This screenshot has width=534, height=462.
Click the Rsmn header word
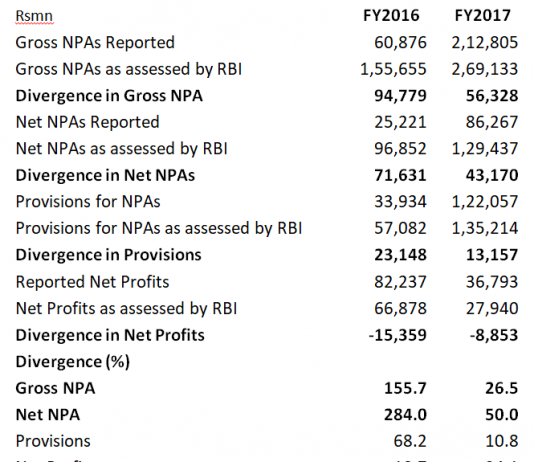coord(34,16)
